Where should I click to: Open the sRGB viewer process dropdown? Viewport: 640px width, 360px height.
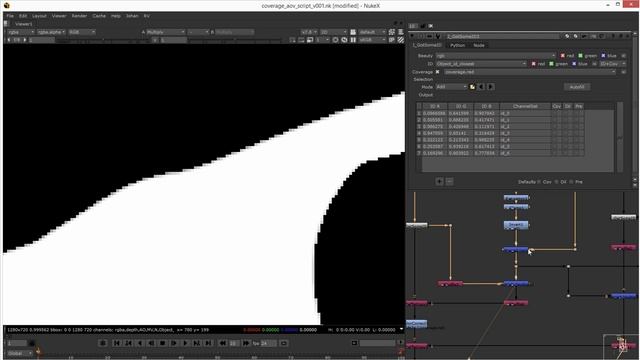(372, 40)
